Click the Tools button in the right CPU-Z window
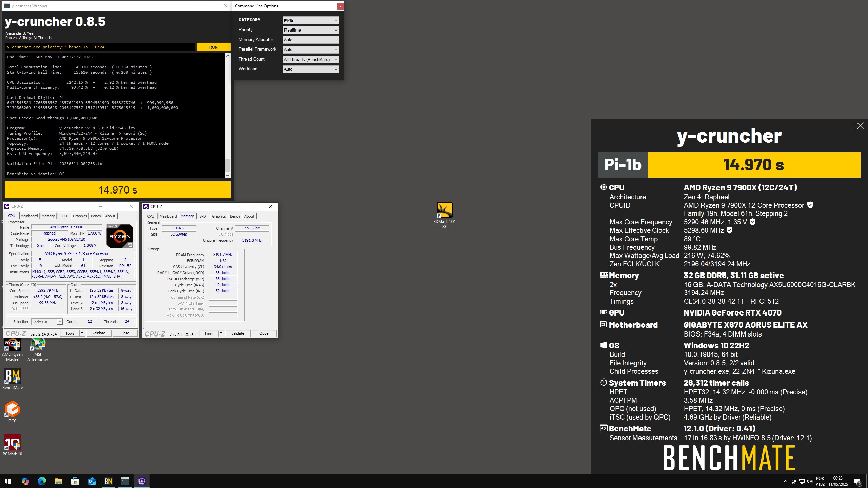The image size is (868, 488). [x=209, y=333]
